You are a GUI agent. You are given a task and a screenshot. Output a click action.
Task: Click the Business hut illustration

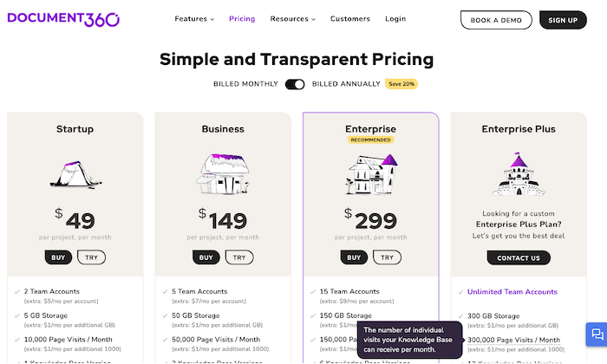[223, 173]
